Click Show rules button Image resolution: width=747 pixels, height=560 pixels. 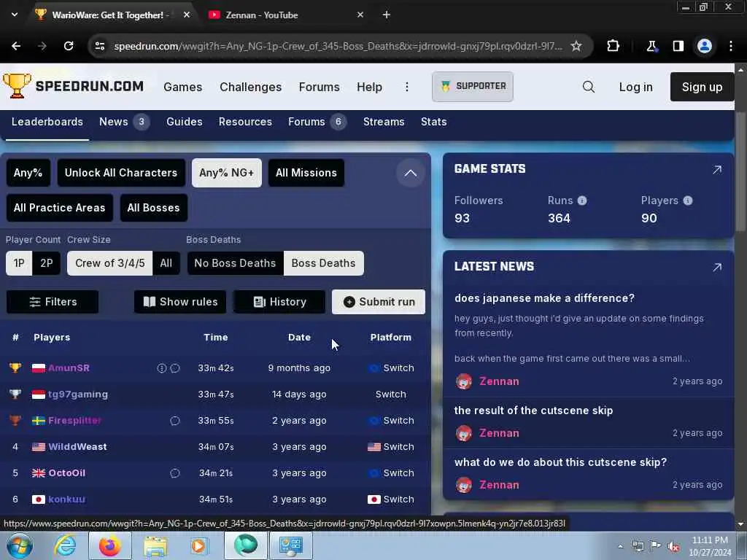coord(180,301)
